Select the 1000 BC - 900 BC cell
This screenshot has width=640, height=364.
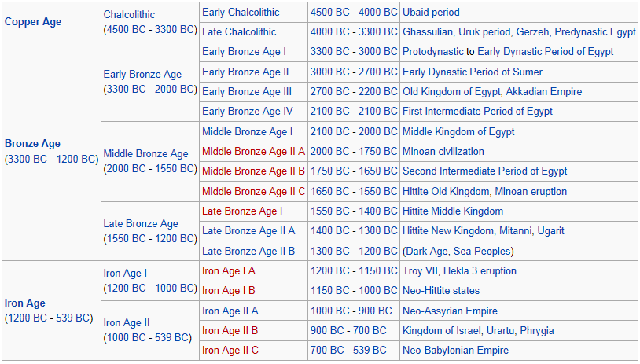coord(354,311)
